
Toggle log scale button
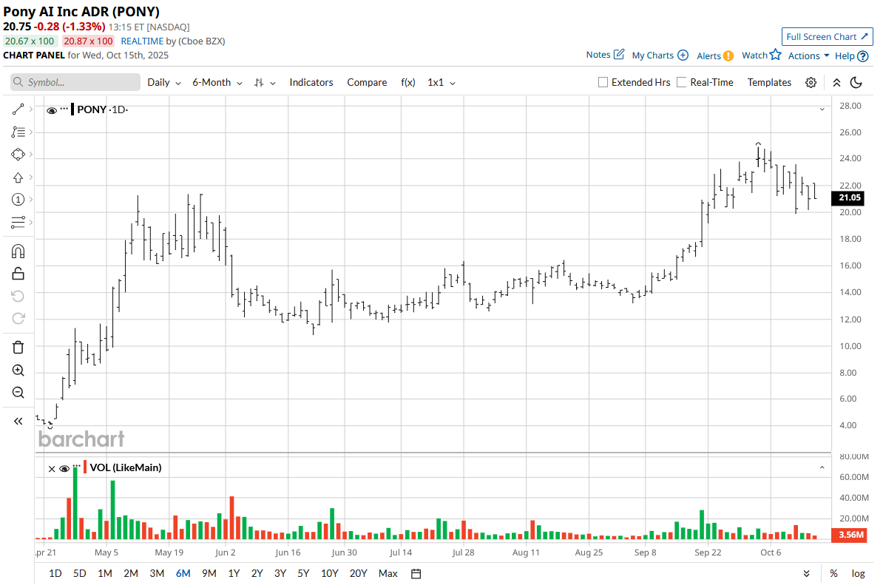(x=858, y=573)
